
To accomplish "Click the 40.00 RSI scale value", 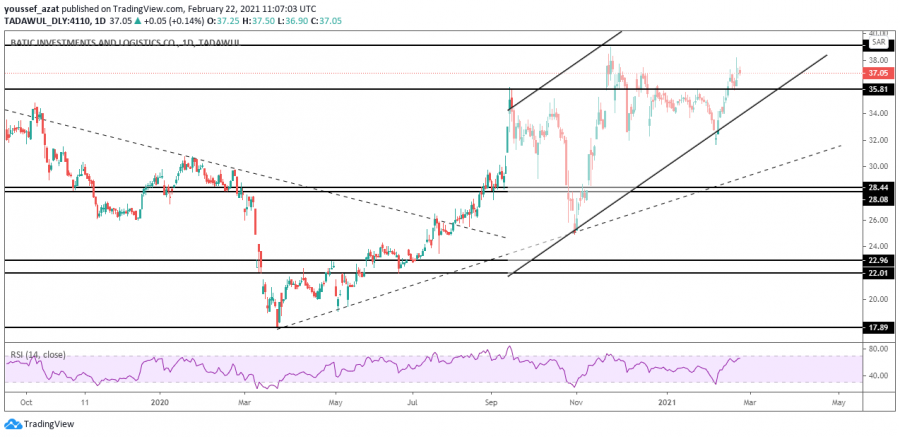I will coord(879,376).
